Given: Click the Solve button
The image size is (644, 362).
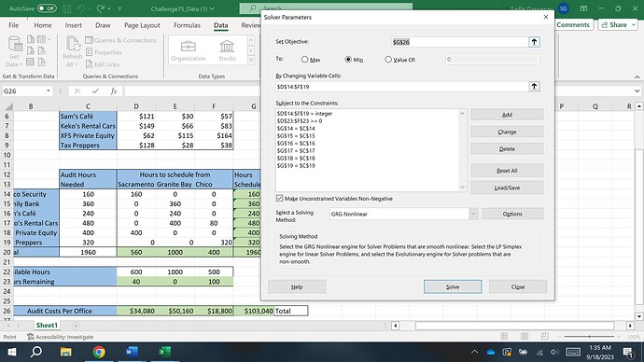Looking at the screenshot, I should point(453,286).
